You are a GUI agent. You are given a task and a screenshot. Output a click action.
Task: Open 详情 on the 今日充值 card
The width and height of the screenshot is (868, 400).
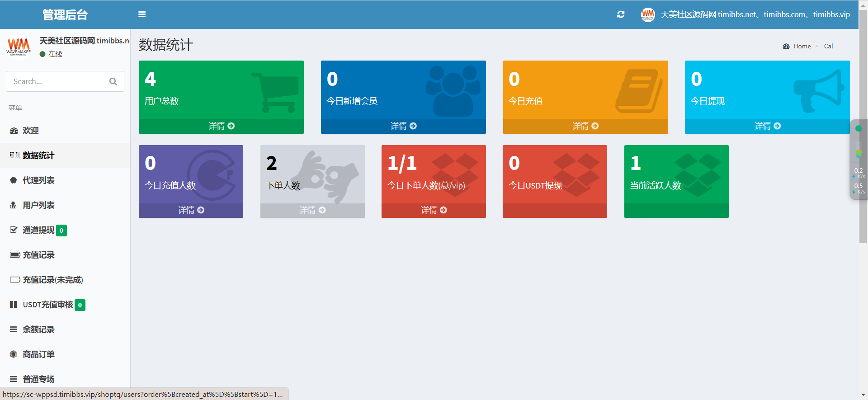click(x=585, y=126)
